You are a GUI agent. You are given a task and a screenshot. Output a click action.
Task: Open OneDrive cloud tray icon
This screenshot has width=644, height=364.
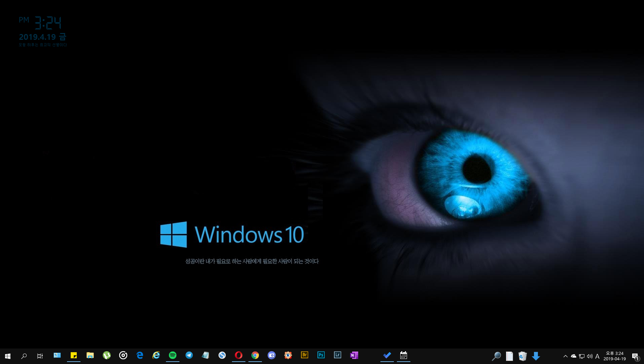click(x=574, y=356)
